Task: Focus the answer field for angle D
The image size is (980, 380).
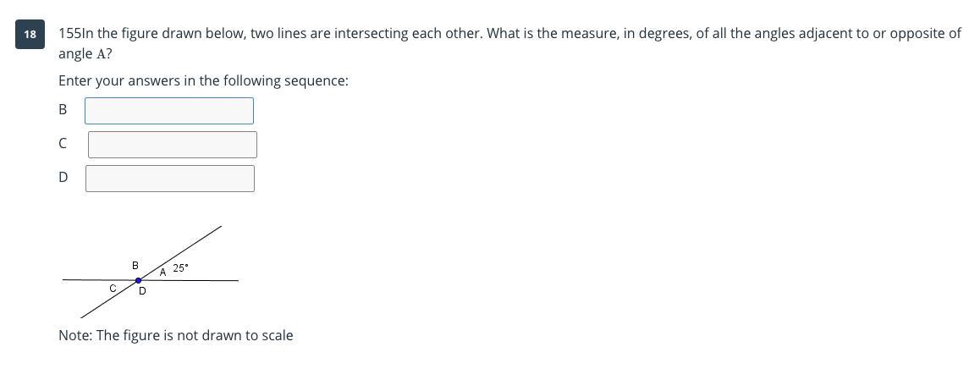Action: 169,179
